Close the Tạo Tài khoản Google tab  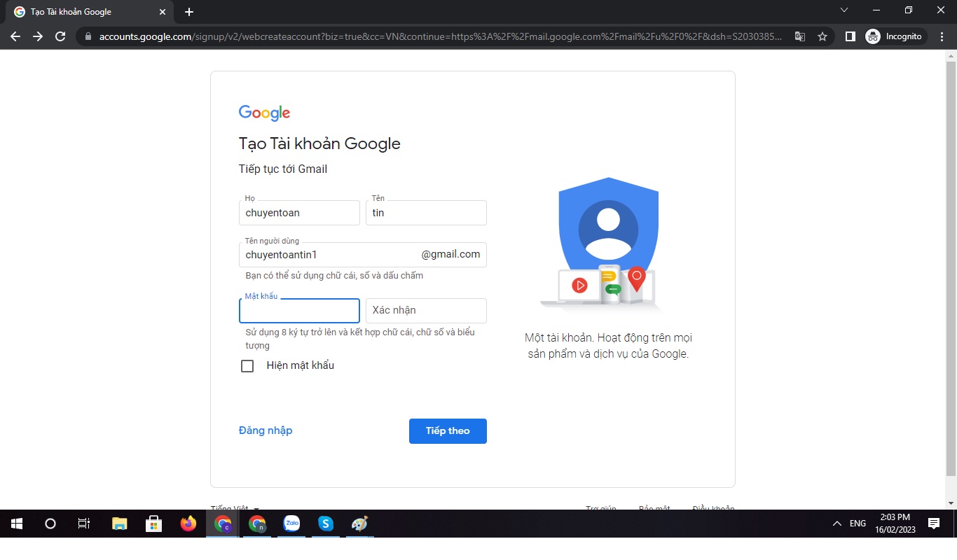163,12
